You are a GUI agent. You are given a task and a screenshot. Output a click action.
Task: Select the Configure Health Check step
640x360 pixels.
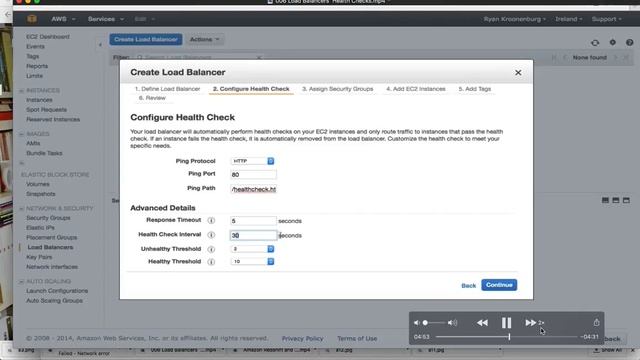click(x=251, y=89)
